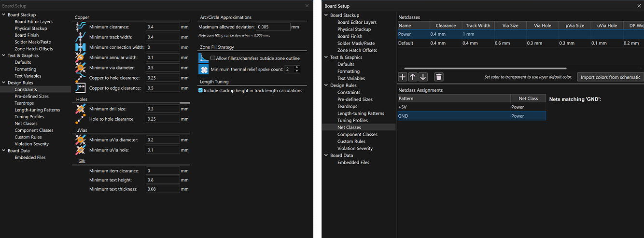Open Custom Rules in right window tree
This screenshot has height=238, width=644.
pos(351,141)
